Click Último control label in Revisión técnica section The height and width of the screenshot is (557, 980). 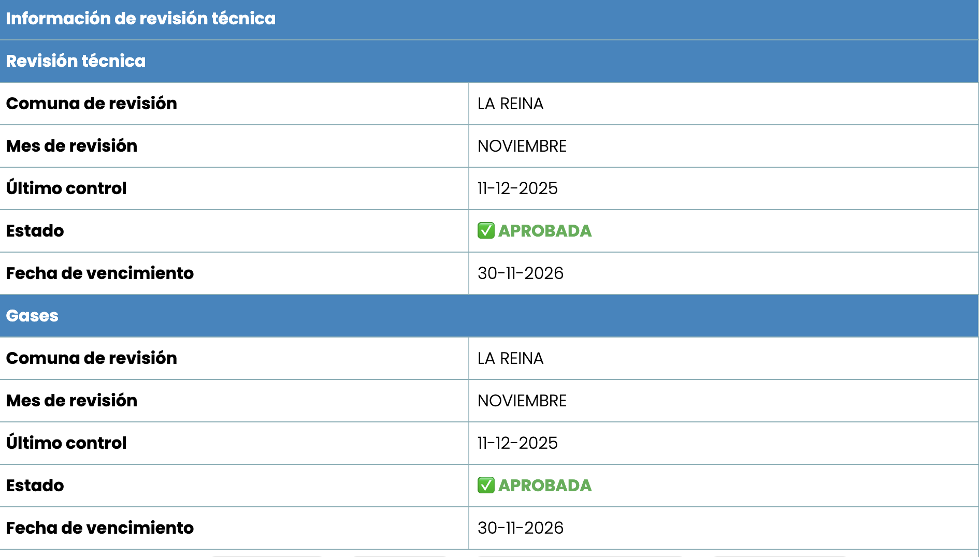tap(66, 187)
